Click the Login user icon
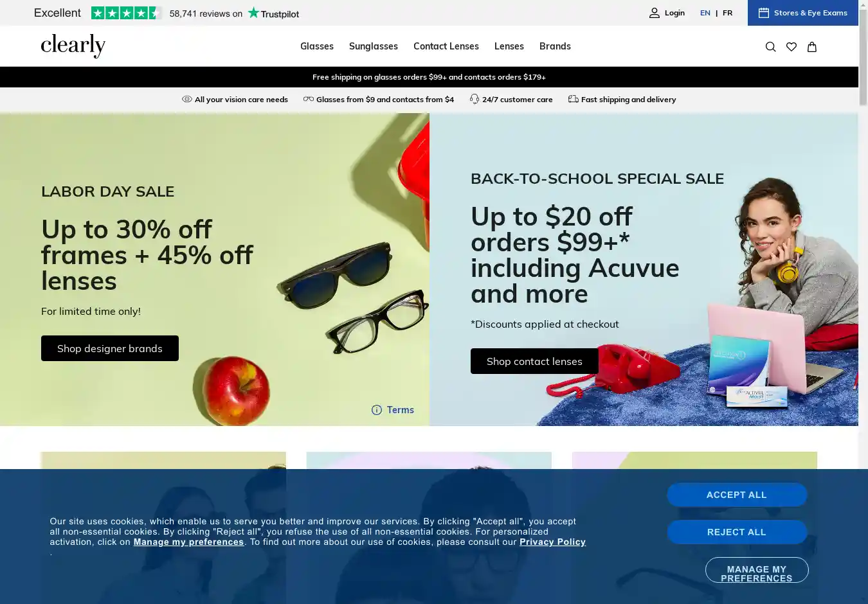868x604 pixels. (655, 13)
